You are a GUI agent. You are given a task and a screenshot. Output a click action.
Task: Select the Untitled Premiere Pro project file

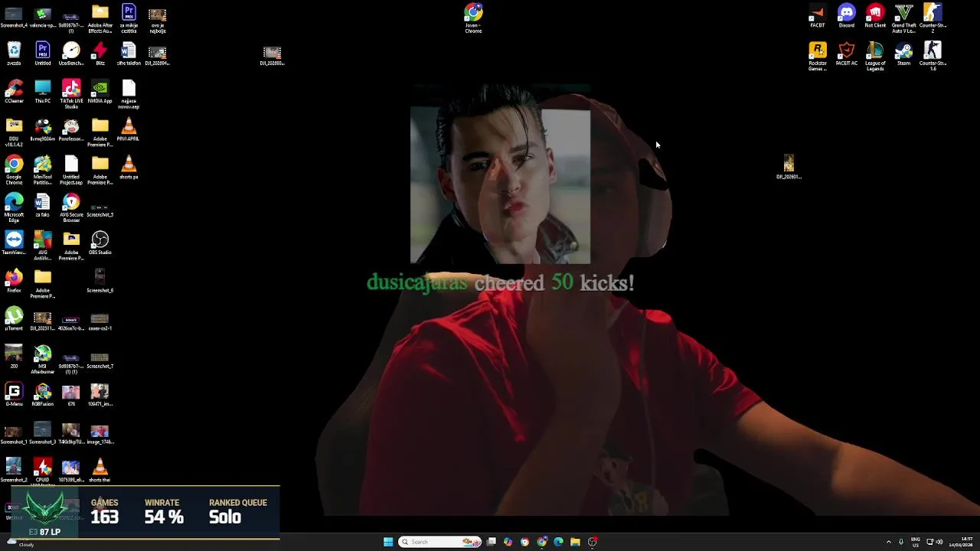(x=42, y=54)
